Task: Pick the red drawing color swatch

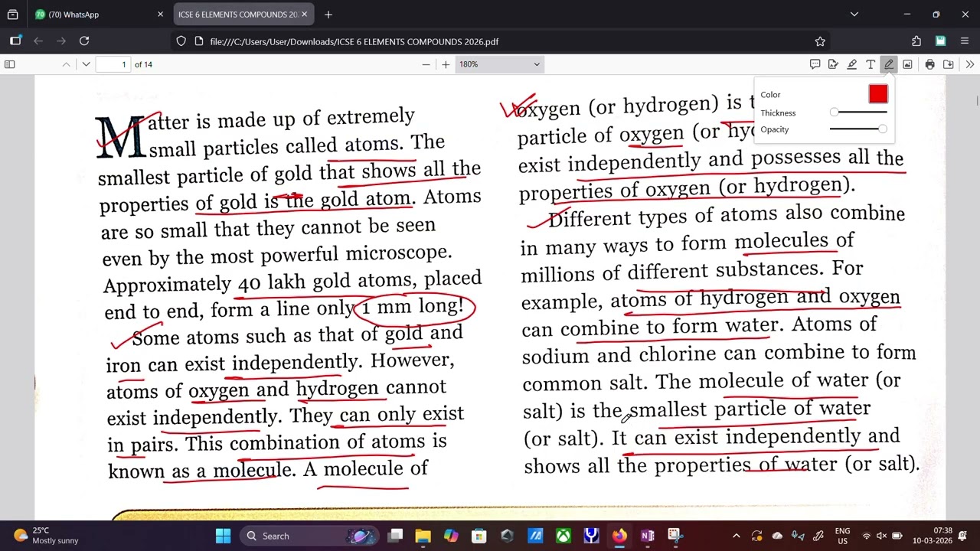Action: pyautogui.click(x=878, y=94)
